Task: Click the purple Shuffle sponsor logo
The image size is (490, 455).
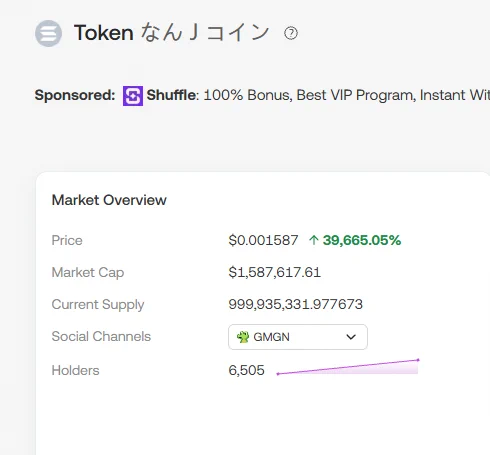Action: 133,96
